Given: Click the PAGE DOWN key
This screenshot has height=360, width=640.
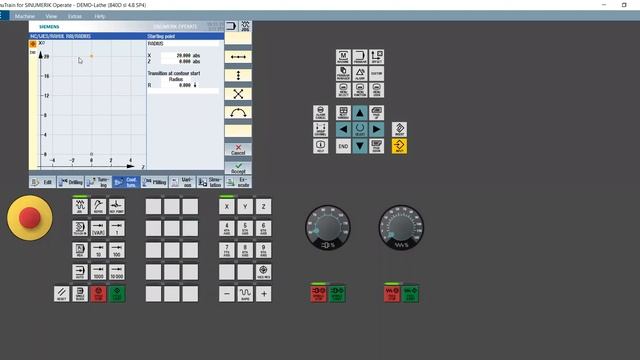Looking at the screenshot, I should [376, 146].
